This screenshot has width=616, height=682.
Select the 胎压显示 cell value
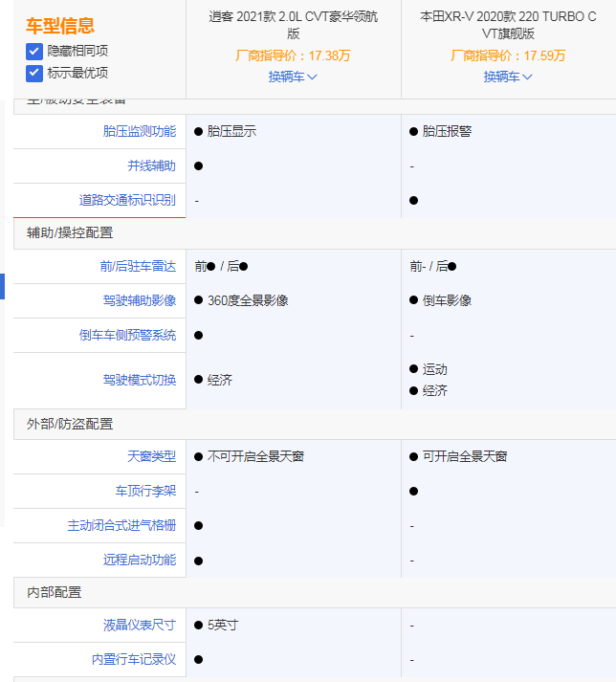coord(231,131)
